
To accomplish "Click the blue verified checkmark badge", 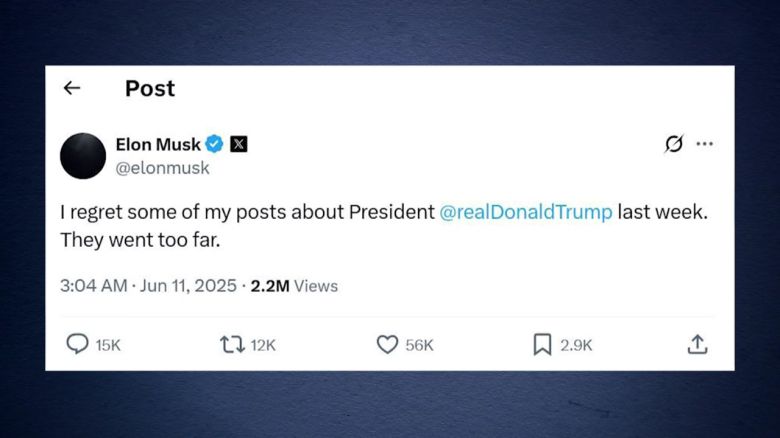I will 215,144.
